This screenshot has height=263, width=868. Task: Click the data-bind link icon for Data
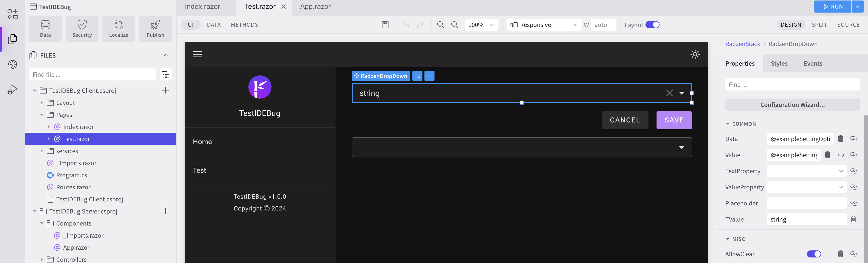(x=854, y=139)
